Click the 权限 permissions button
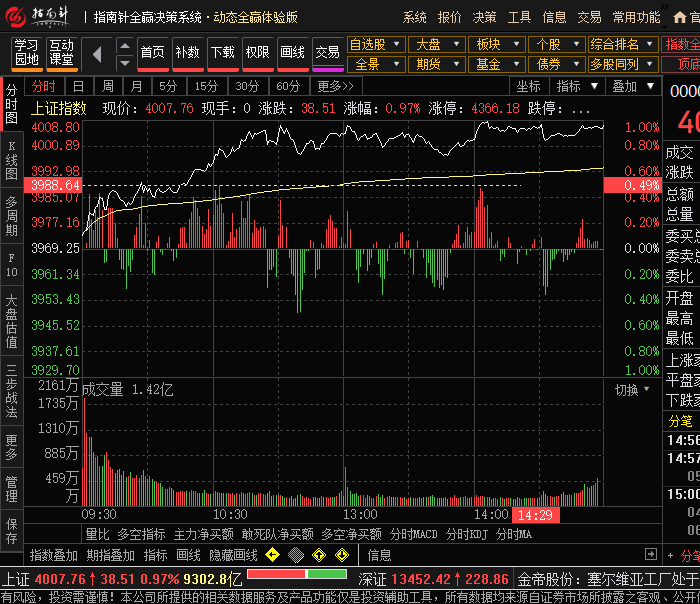The width and height of the screenshot is (700, 604). (x=258, y=53)
